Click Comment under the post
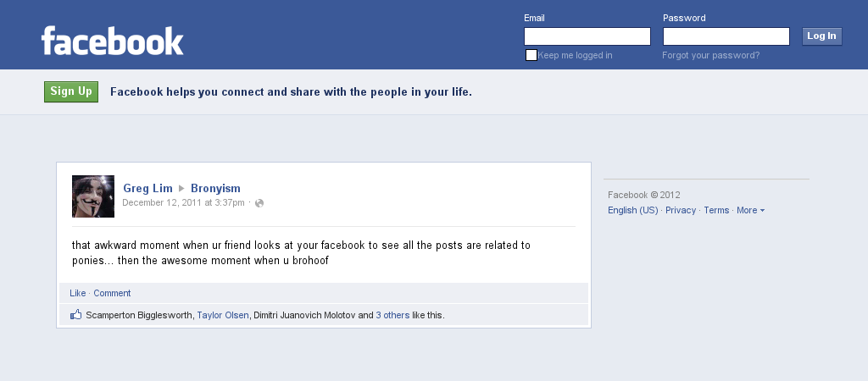Viewport: 868px width, 381px height. click(x=112, y=293)
